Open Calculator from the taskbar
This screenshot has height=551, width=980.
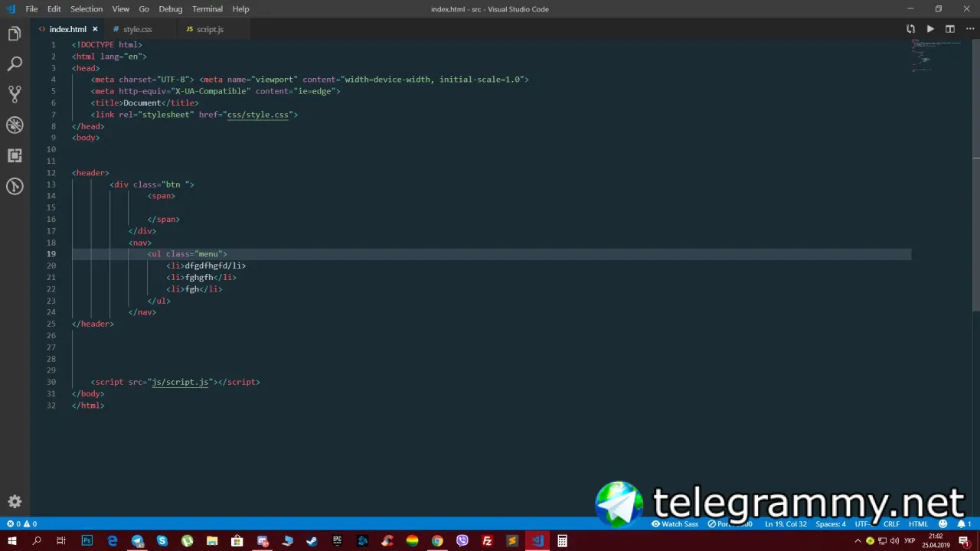click(x=562, y=541)
